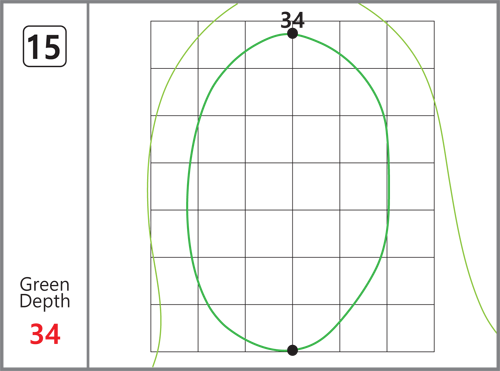Click the grid's top border line
500x371 pixels.
[x=292, y=21]
